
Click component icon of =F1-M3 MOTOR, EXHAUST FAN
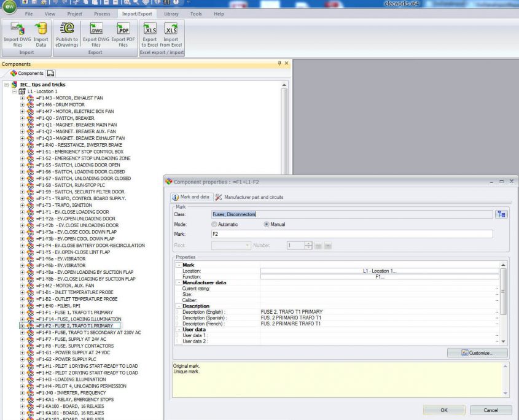tap(30, 98)
